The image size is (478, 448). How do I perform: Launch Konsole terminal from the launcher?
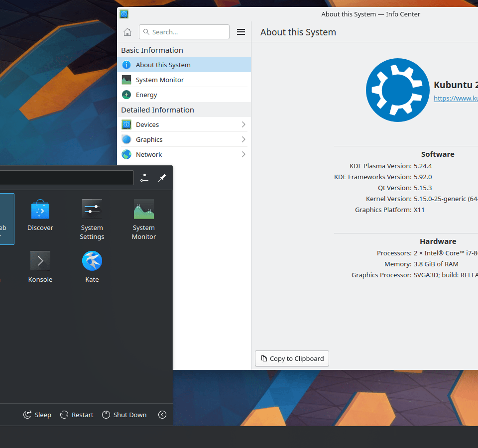coord(40,267)
